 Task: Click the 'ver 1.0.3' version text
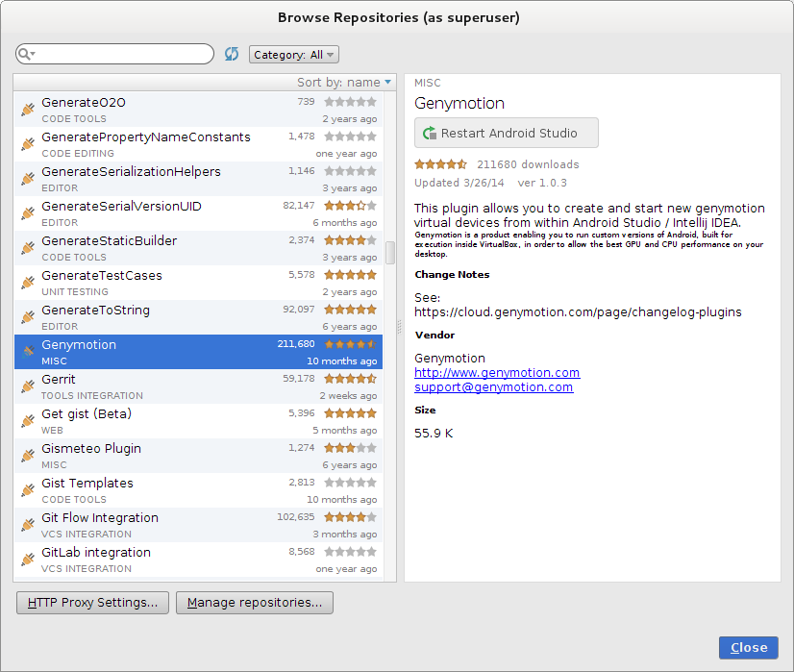(x=542, y=183)
